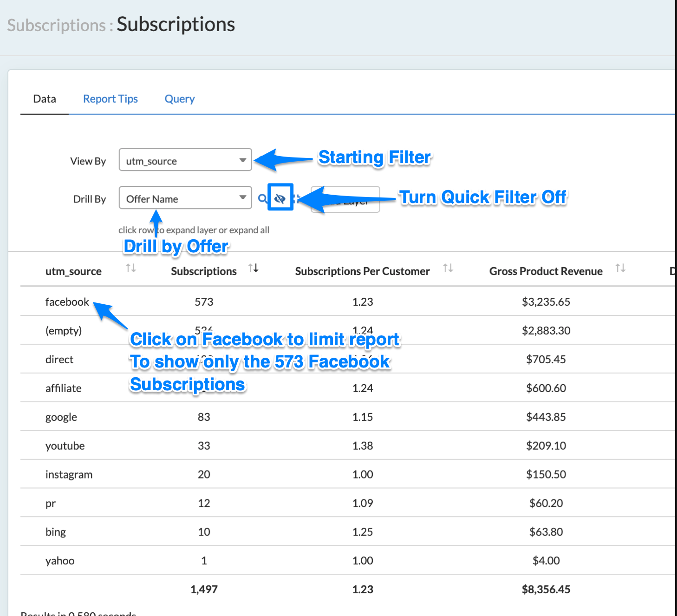Screen dimensions: 677x616
Task: Click the facebook row to expand it
Action: coord(67,302)
